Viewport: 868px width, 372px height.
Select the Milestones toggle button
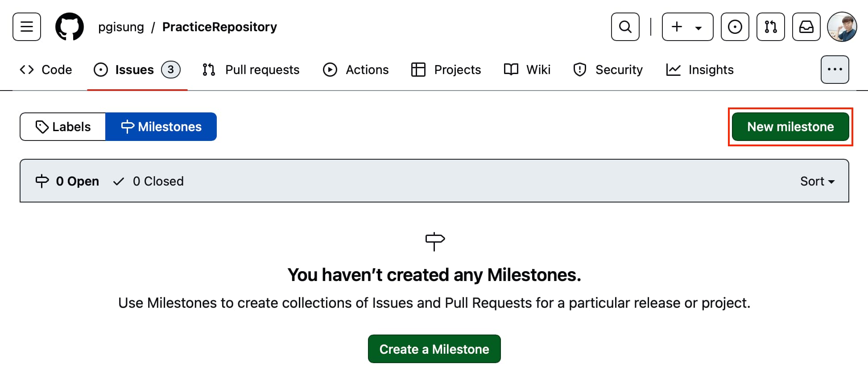click(161, 127)
